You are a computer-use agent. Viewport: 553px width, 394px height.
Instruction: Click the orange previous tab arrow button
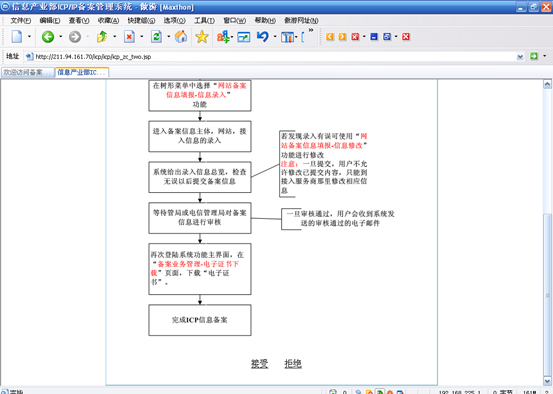tap(330, 37)
